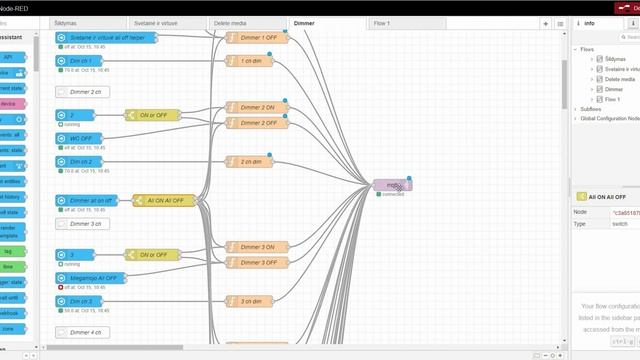The height and width of the screenshot is (360, 640).
Task: Select the 'Dimmer 3 OFF' function node
Action: [257, 262]
